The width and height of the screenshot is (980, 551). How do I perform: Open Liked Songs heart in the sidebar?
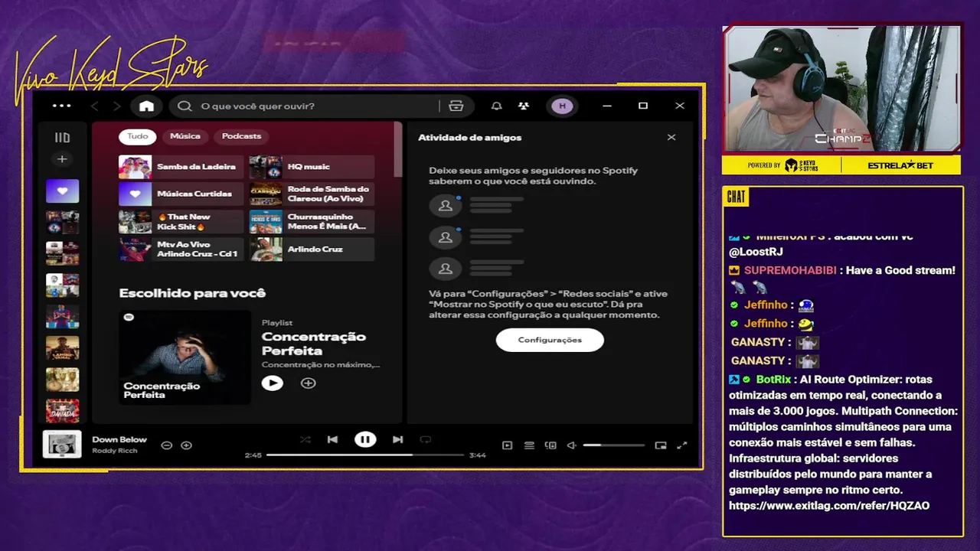(62, 191)
